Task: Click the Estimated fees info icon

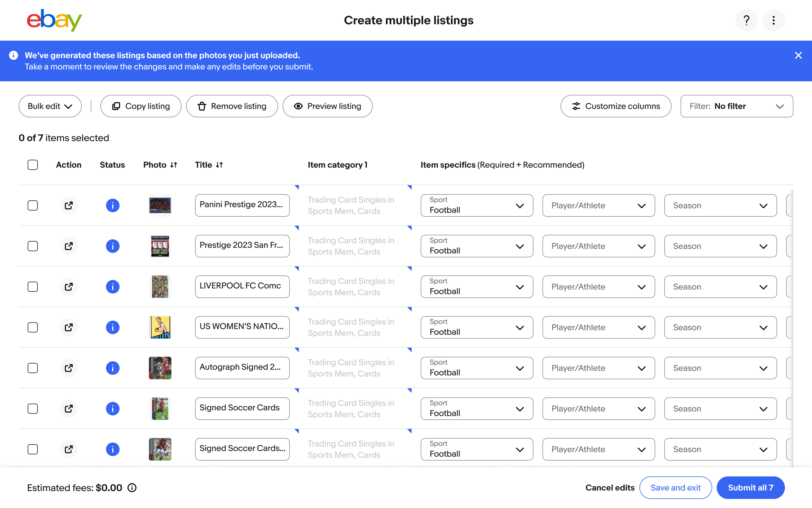Action: (x=132, y=487)
